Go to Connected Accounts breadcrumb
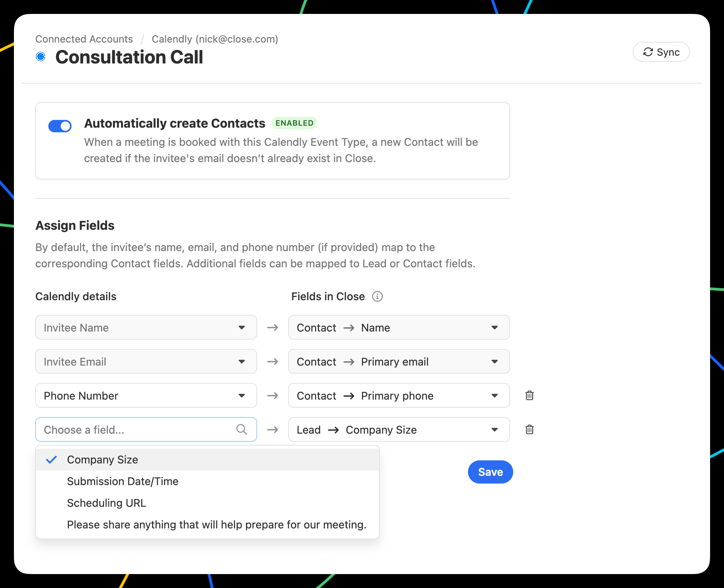The image size is (724, 588). [x=84, y=39]
